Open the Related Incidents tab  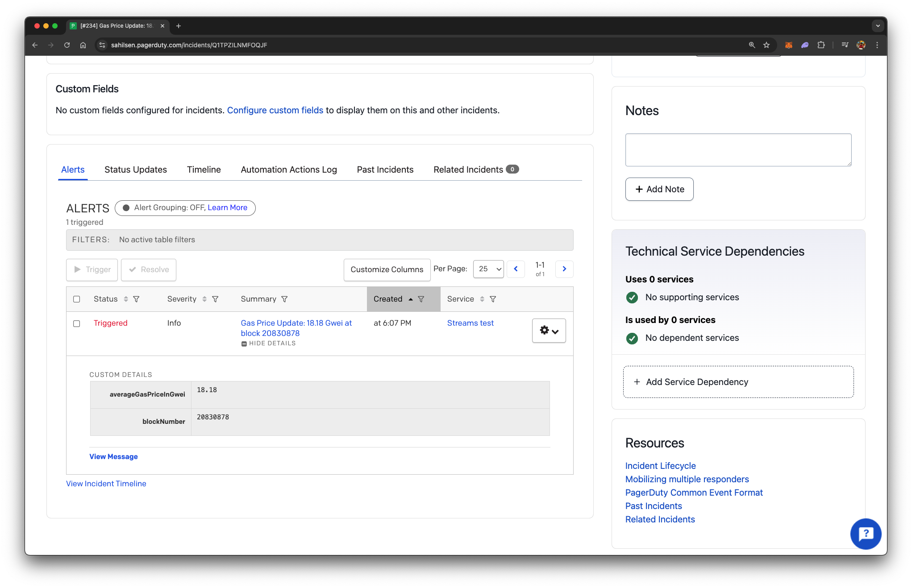click(x=476, y=170)
